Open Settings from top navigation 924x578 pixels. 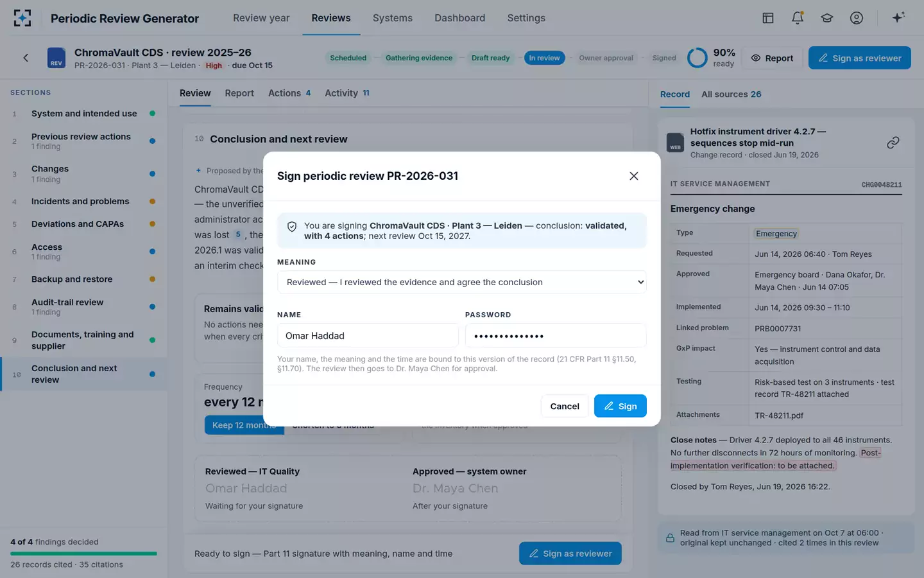click(526, 18)
